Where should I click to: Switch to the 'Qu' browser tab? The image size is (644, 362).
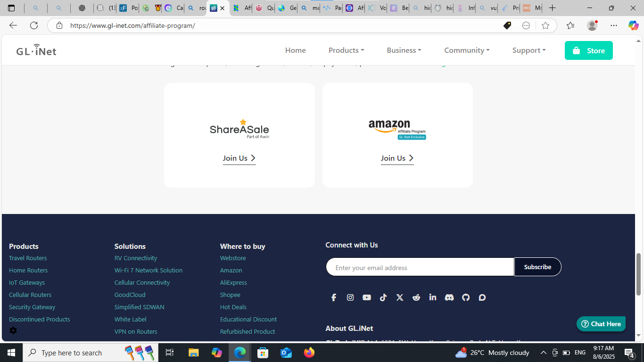click(264, 8)
